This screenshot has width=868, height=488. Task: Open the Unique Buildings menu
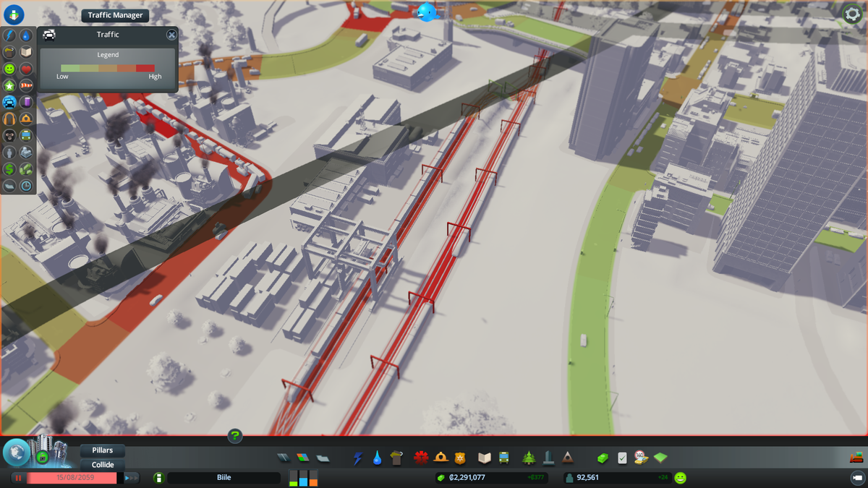(548, 458)
